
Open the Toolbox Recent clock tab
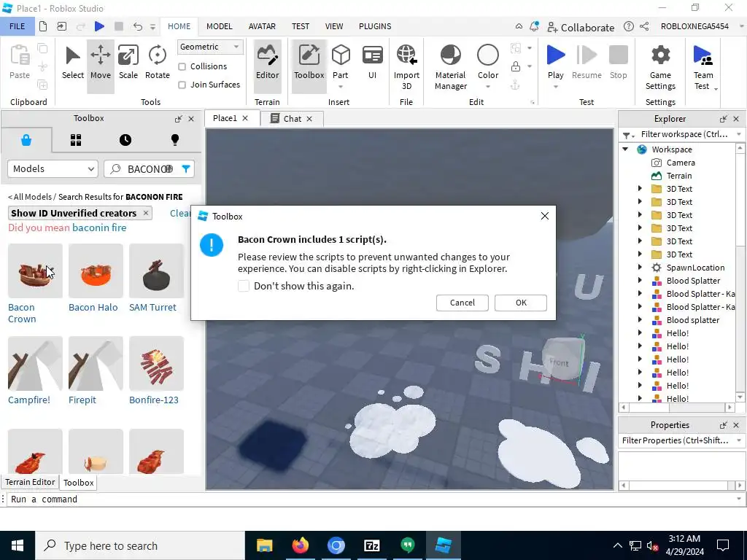tap(125, 140)
